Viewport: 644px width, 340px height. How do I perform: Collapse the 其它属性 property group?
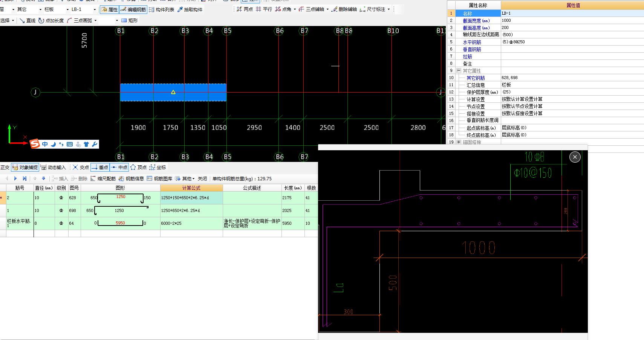tap(459, 71)
